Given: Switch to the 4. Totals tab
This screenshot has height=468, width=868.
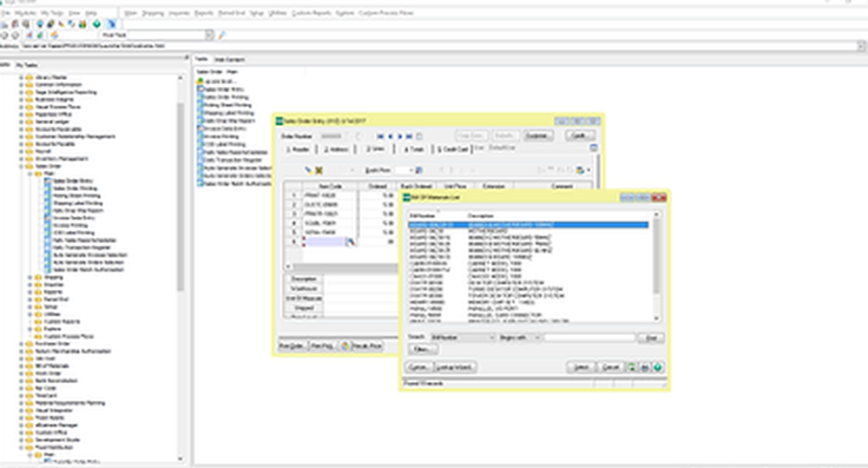Looking at the screenshot, I should tap(413, 149).
